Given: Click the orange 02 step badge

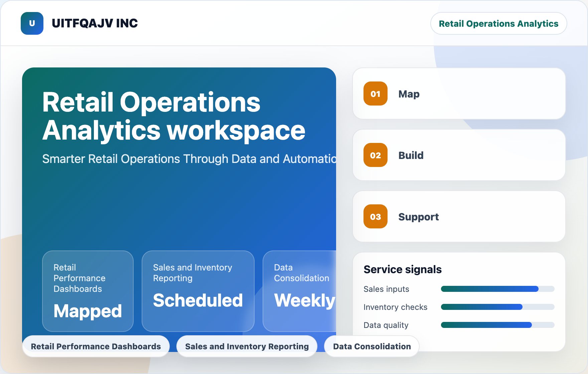Looking at the screenshot, I should 376,155.
